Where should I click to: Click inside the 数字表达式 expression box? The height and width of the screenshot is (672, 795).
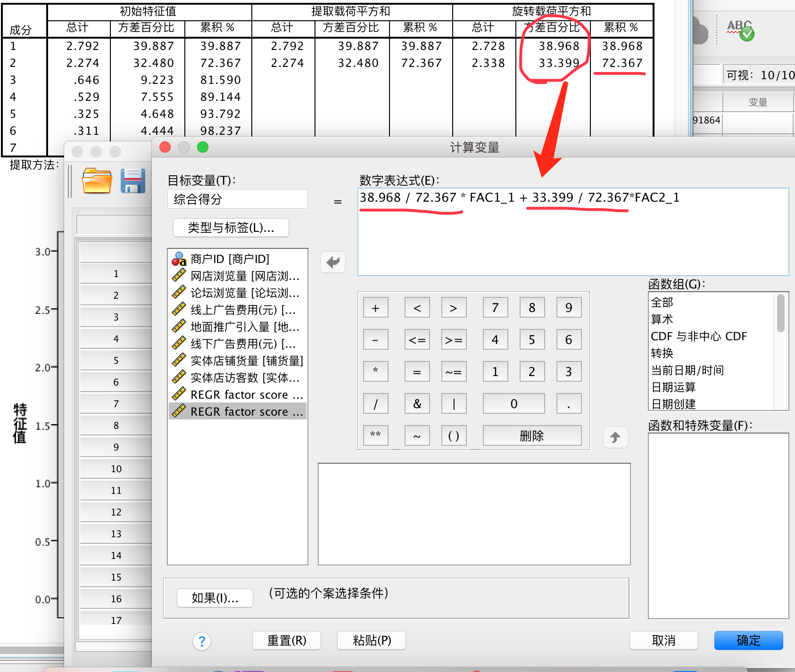coord(572,240)
